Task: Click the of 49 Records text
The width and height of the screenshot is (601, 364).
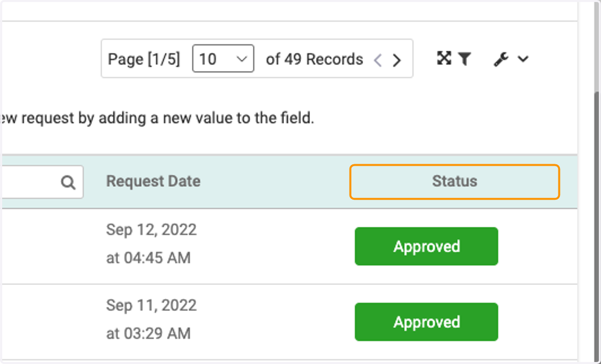Action: [x=315, y=59]
